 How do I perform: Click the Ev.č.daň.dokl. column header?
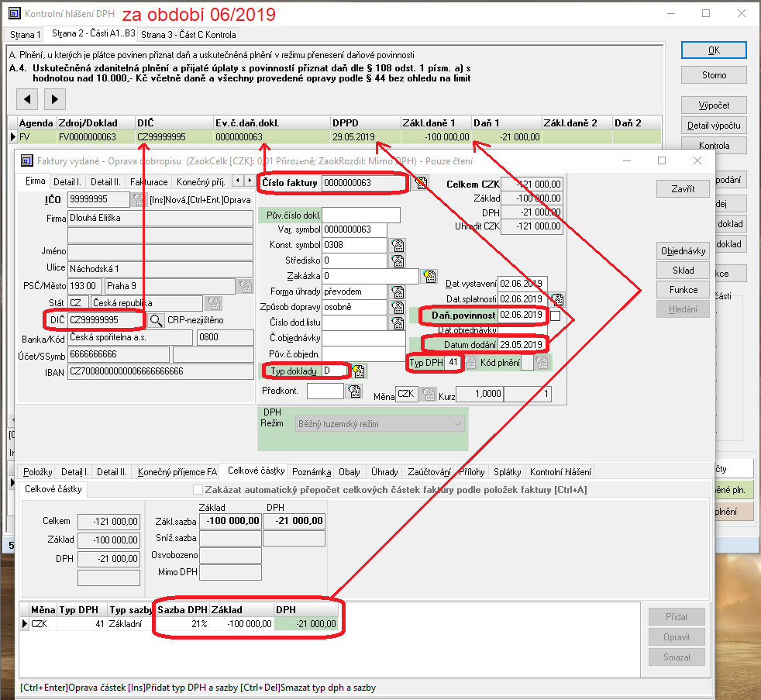tap(271, 123)
